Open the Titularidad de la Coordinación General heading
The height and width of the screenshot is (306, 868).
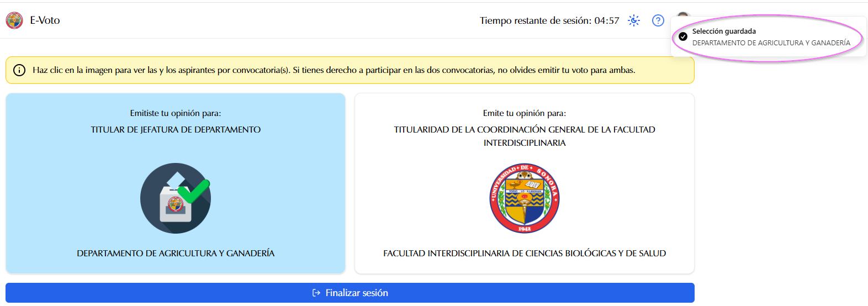[525, 136]
